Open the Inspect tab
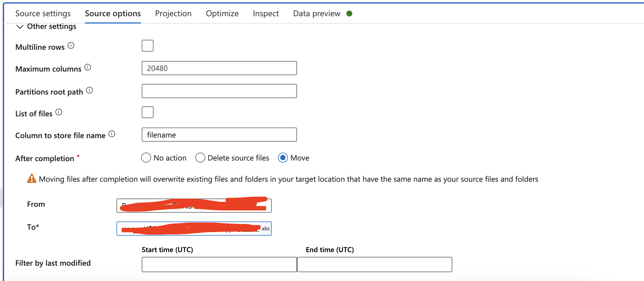 (266, 14)
